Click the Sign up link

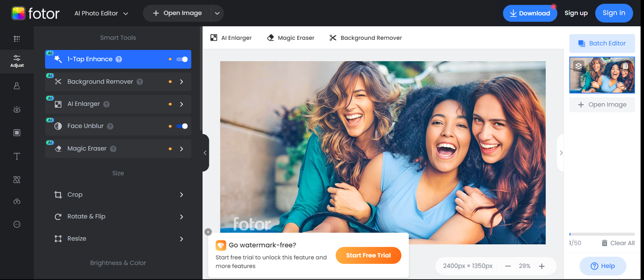tap(576, 13)
